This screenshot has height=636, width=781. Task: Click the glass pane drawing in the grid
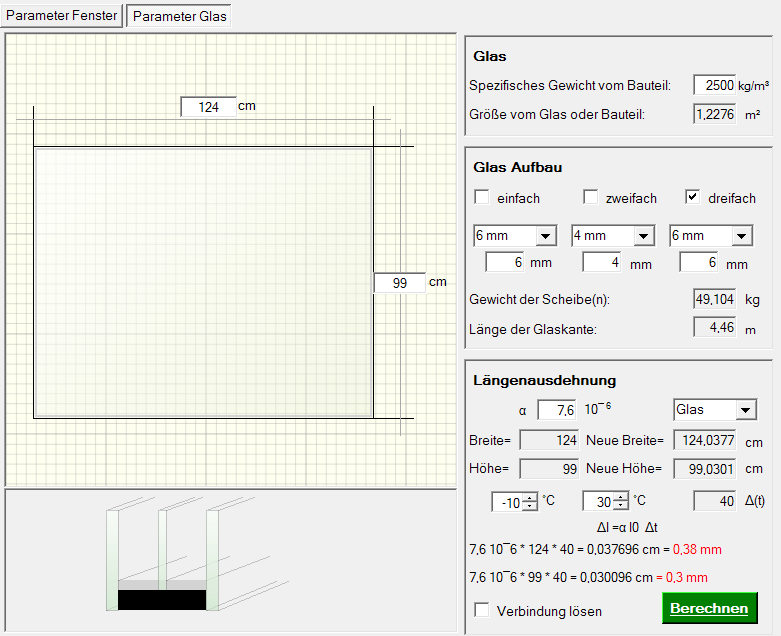coord(204,282)
